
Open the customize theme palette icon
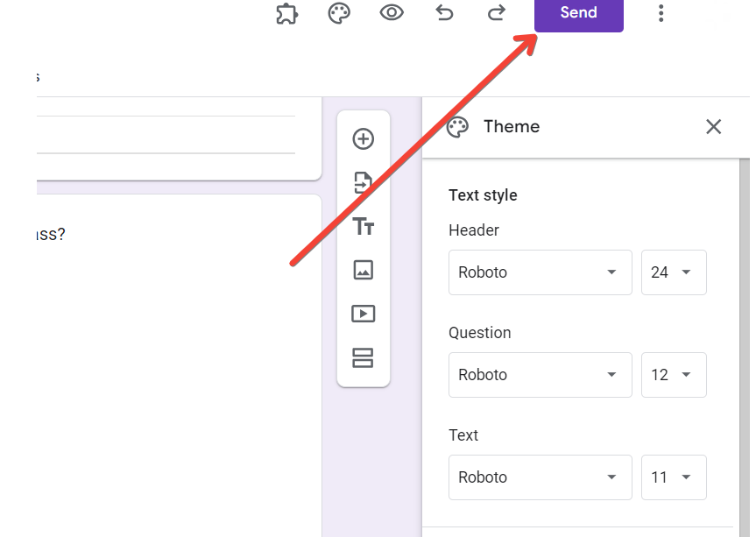point(339,13)
